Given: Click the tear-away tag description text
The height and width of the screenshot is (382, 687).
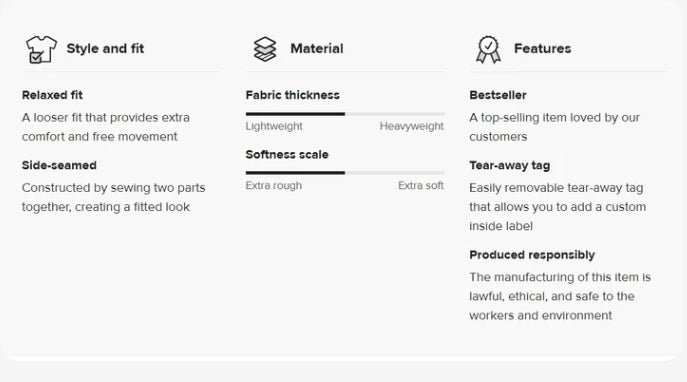Looking at the screenshot, I should pyautogui.click(x=557, y=207).
